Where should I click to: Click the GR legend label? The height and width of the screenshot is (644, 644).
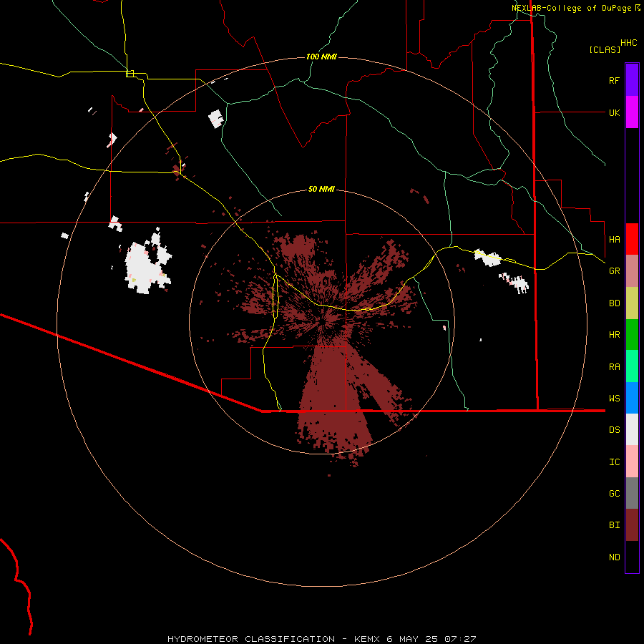point(614,271)
